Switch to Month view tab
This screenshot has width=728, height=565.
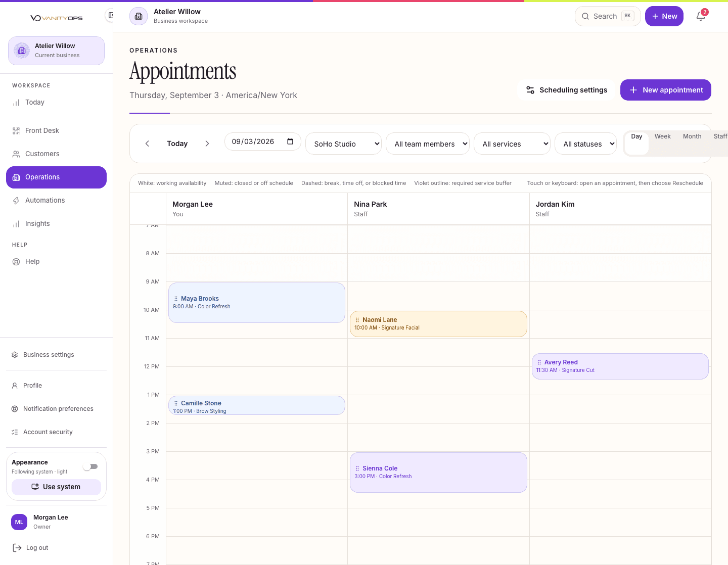tap(692, 136)
